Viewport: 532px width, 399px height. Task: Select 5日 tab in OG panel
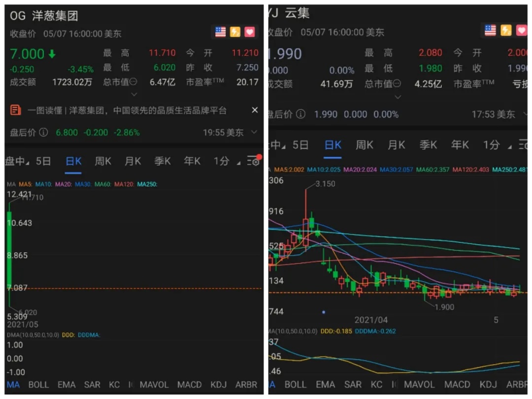click(43, 161)
